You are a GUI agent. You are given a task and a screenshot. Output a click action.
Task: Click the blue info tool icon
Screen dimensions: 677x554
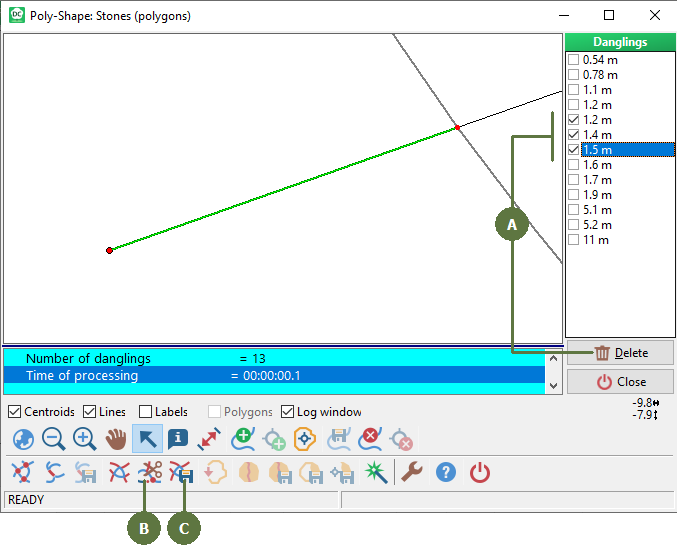coord(178,439)
